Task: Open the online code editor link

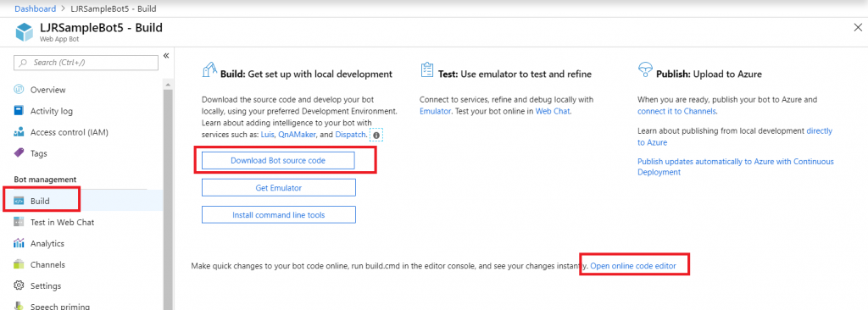Action: (633, 266)
